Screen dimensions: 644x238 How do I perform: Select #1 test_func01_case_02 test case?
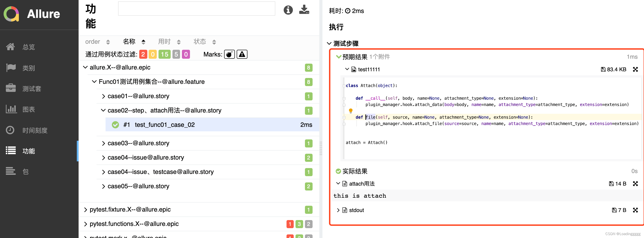212,124
